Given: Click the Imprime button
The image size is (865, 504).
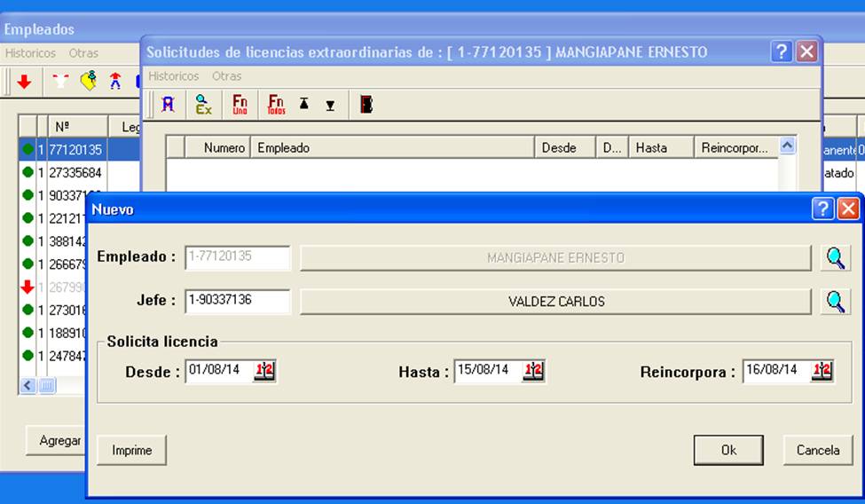Looking at the screenshot, I should pyautogui.click(x=131, y=450).
